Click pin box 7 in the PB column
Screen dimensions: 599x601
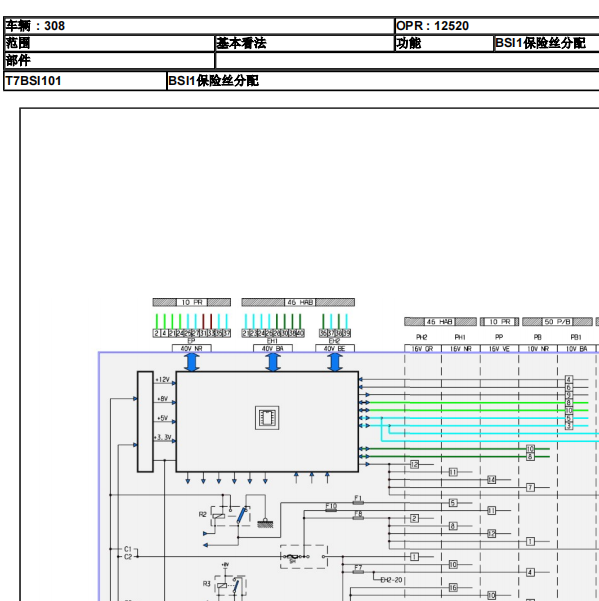(x=530, y=487)
